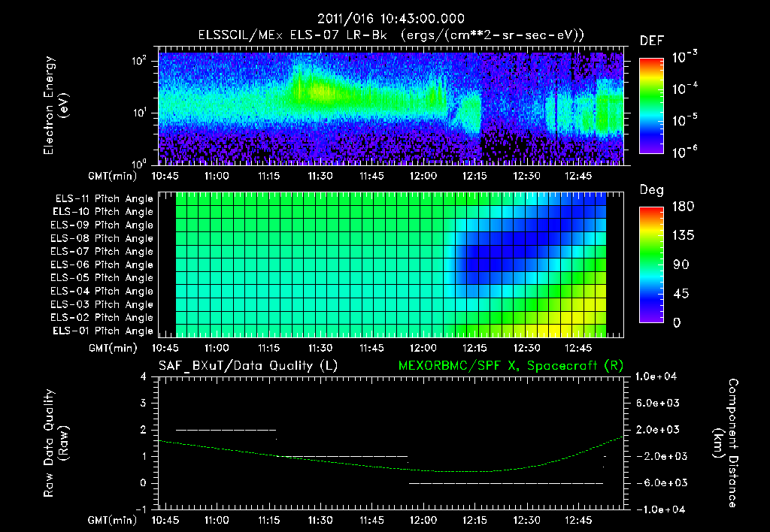Click the 11:30 time label under the spectrogram
The height and width of the screenshot is (532, 770).
click(x=320, y=176)
